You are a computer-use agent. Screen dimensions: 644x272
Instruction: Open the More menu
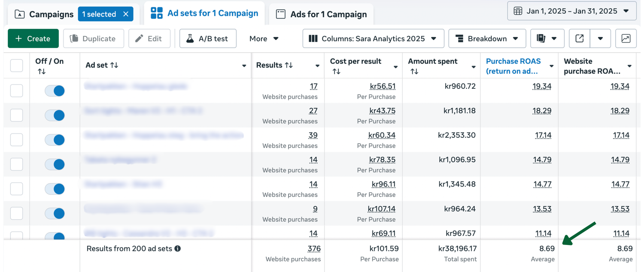click(x=264, y=39)
